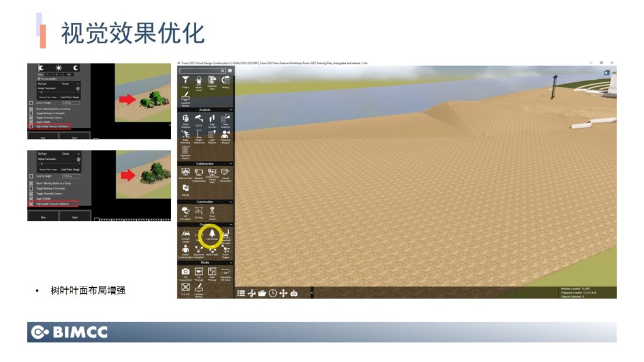The height and width of the screenshot is (362, 644).
Task: Toggle the sidebar view-mode icon beside the search box
Action: click(x=230, y=70)
